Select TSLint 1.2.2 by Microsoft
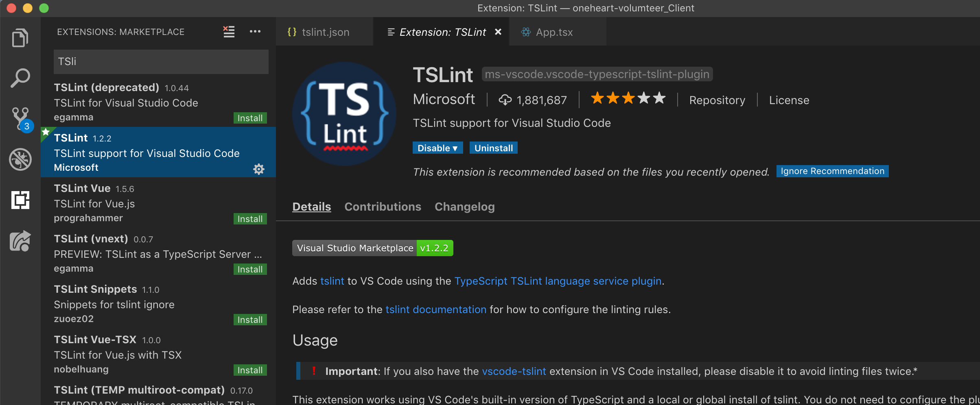980x405 pixels. [x=158, y=152]
